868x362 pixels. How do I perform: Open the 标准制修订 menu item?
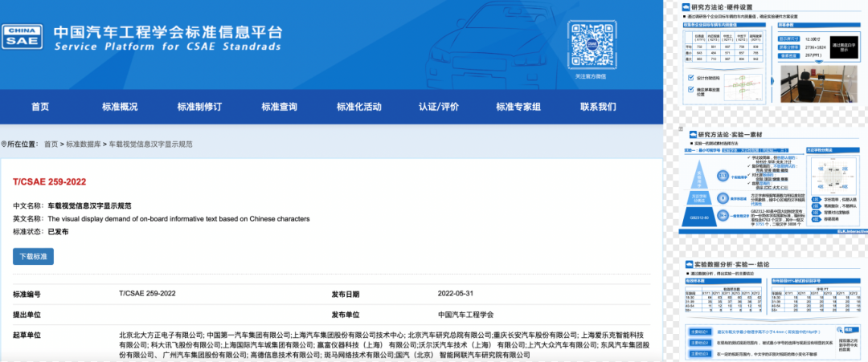pyautogui.click(x=199, y=108)
